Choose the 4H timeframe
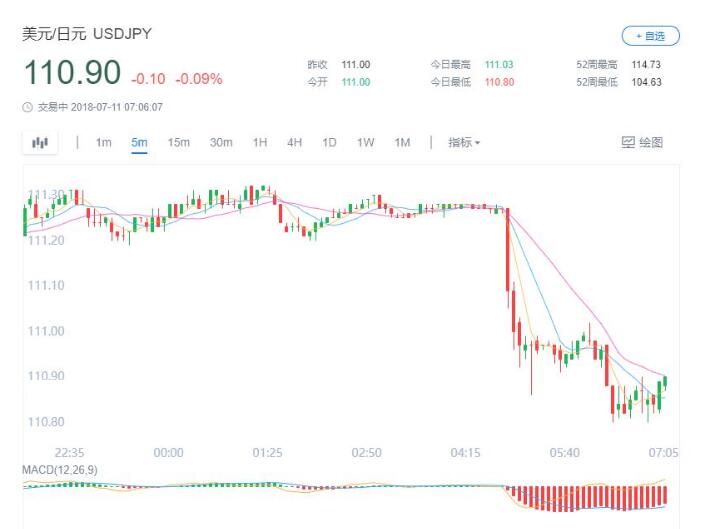This screenshot has width=706, height=529. coord(294,143)
